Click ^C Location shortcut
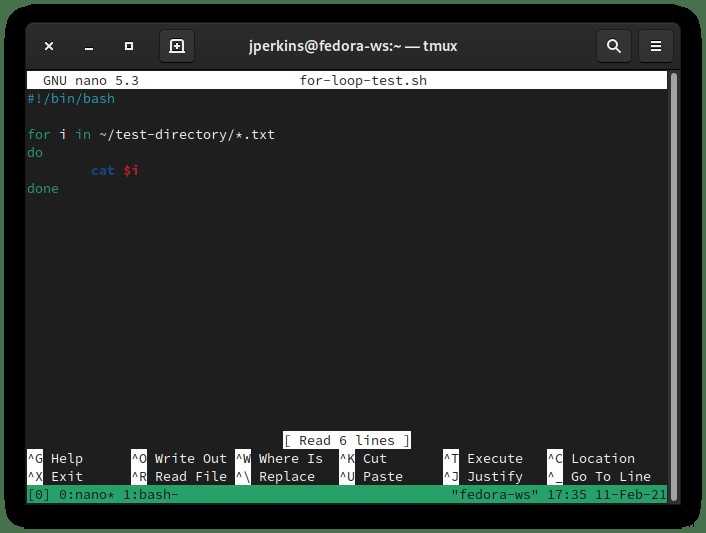706x533 pixels. point(591,458)
